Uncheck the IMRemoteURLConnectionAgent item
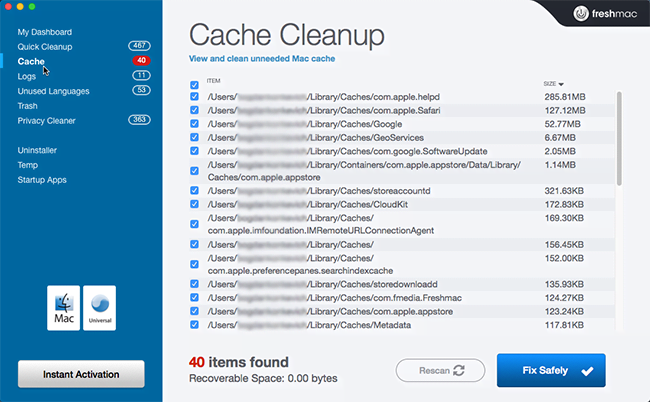Viewport: 650px width, 402px height. tap(194, 224)
